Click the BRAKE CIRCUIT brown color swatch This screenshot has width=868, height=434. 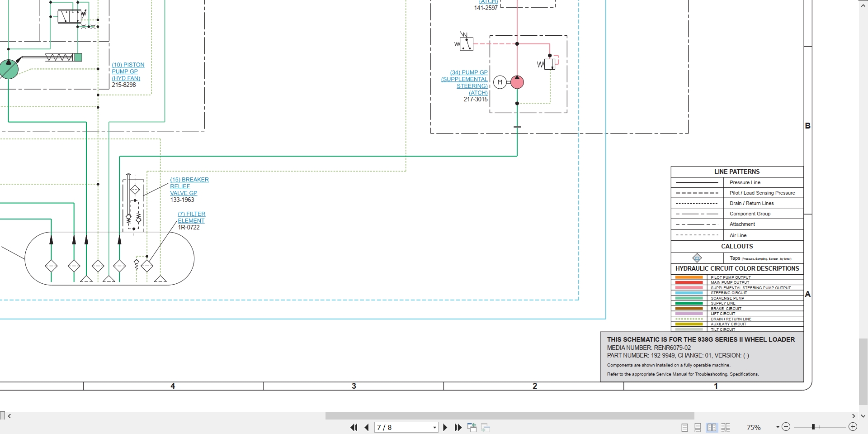coord(689,309)
